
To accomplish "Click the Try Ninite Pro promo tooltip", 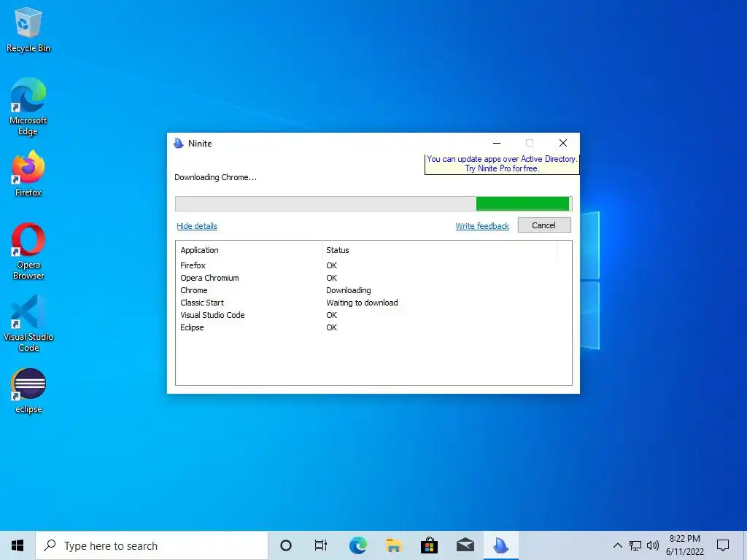I will tap(502, 164).
